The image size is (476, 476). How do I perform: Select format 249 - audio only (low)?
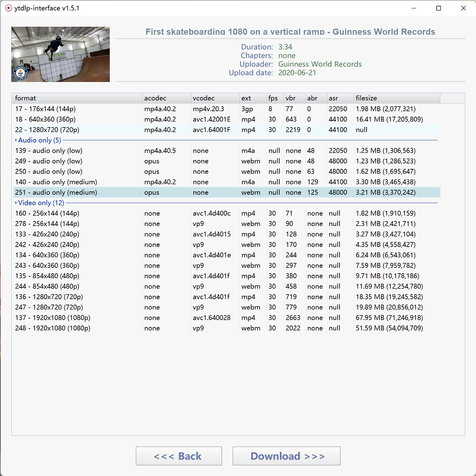click(x=227, y=161)
